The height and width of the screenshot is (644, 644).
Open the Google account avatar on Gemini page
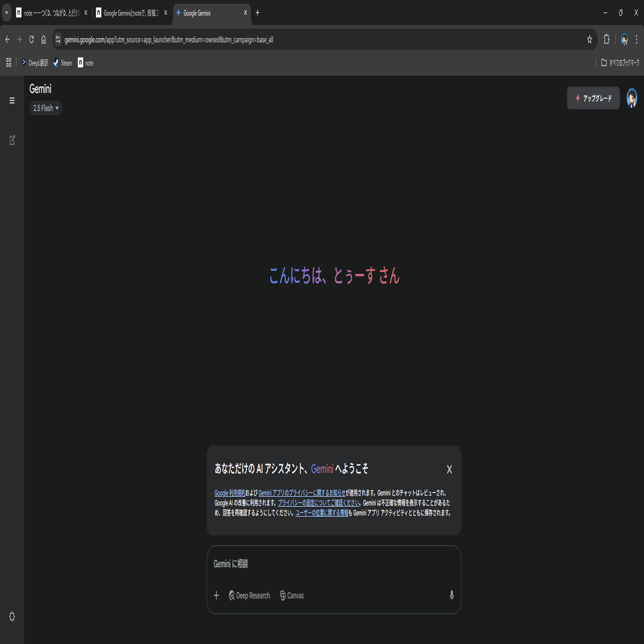[x=632, y=98]
